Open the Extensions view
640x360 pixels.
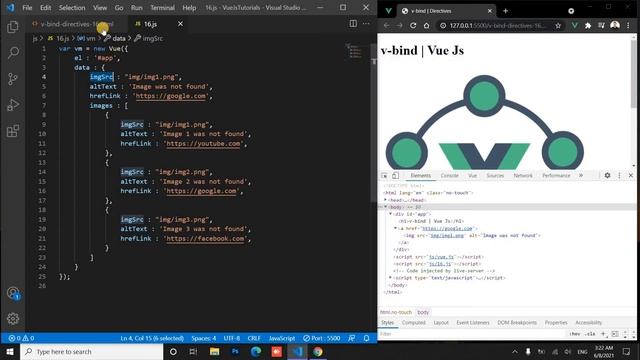[x=13, y=131]
